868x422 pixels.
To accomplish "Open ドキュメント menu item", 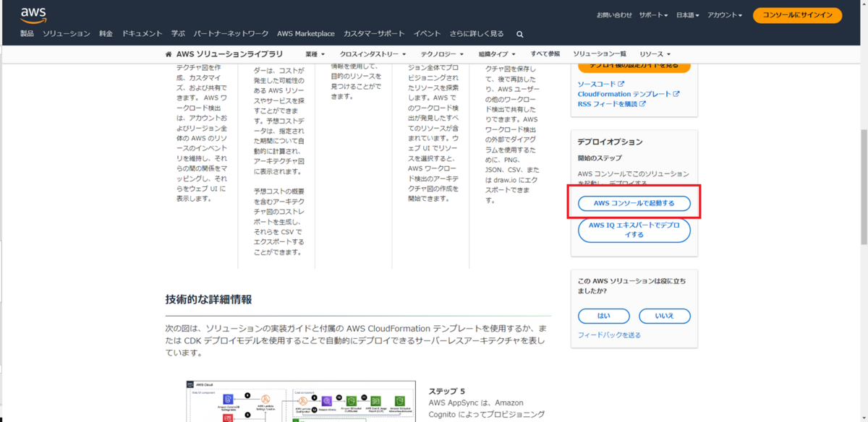I will coord(142,34).
